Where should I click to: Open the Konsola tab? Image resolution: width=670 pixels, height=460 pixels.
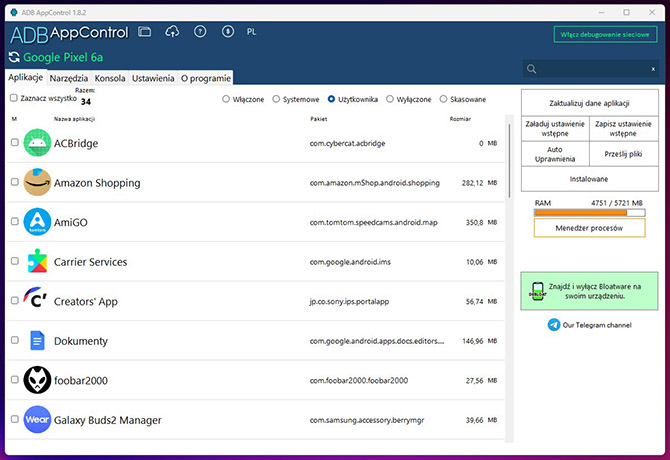(x=110, y=78)
